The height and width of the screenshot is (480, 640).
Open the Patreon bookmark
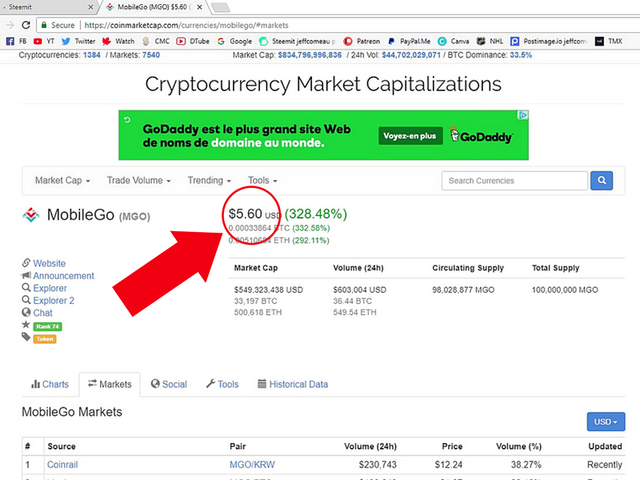[362, 41]
